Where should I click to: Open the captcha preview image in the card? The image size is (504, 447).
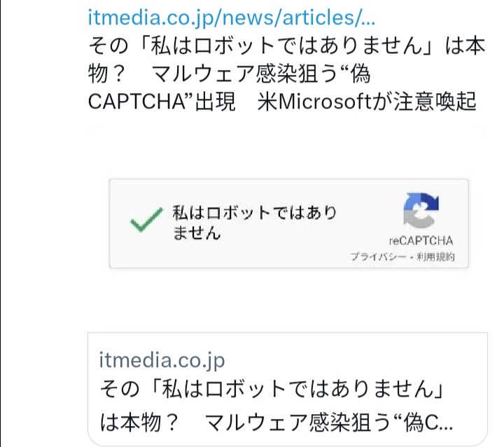point(288,224)
